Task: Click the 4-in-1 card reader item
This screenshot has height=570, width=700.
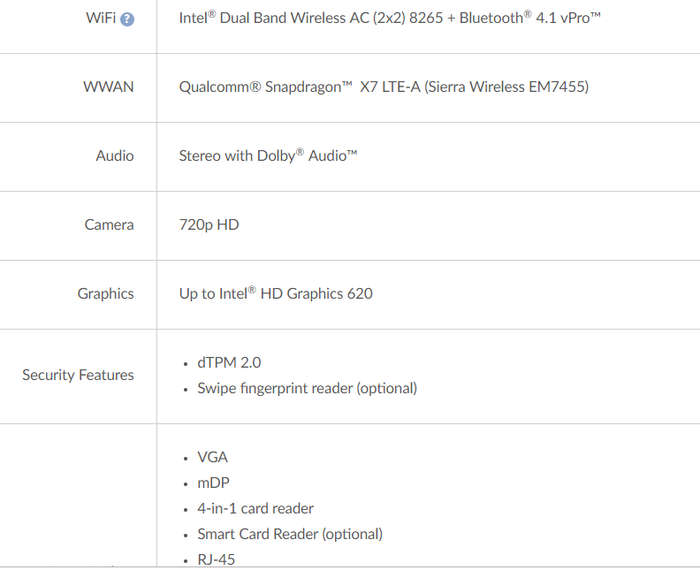Action: (255, 508)
